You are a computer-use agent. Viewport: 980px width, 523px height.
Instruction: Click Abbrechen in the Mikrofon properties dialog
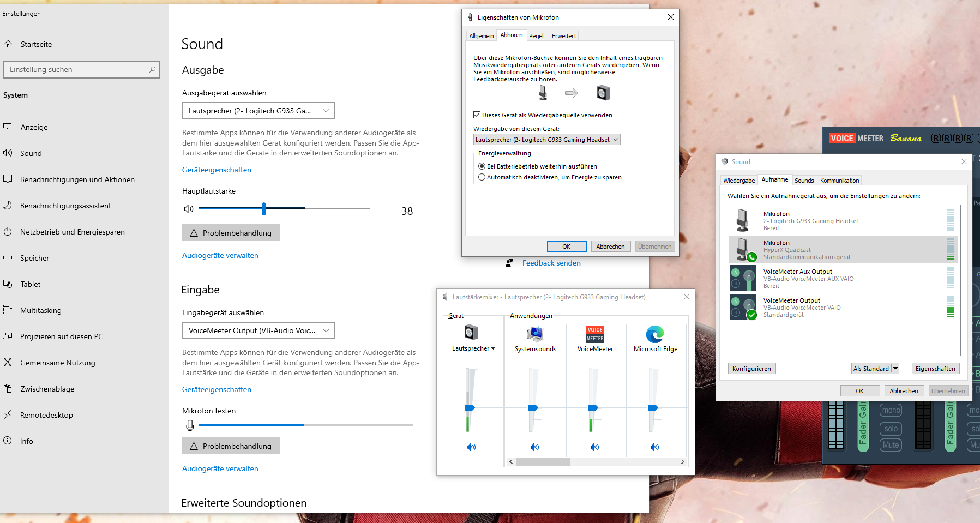click(610, 247)
